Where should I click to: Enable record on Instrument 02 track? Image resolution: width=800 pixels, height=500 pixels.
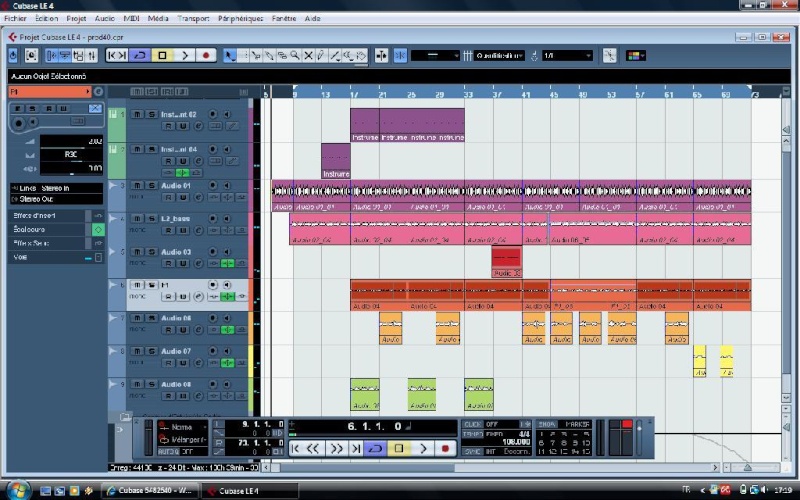pos(213,114)
